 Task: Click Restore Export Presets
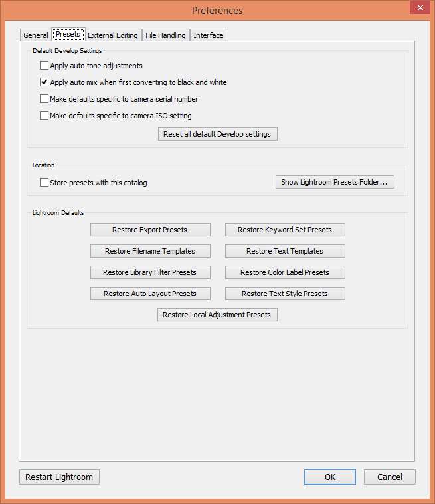click(150, 230)
